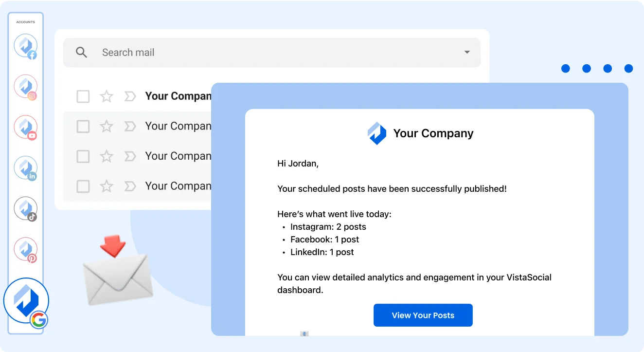Open the TikTok-linked account in the sidebar
The height and width of the screenshot is (352, 644).
click(x=25, y=208)
